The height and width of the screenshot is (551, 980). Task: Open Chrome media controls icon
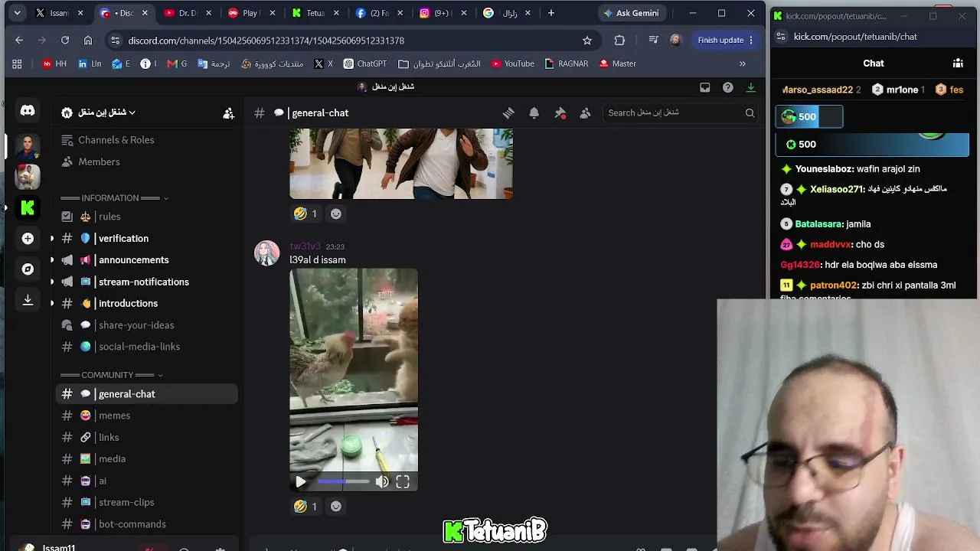point(653,41)
